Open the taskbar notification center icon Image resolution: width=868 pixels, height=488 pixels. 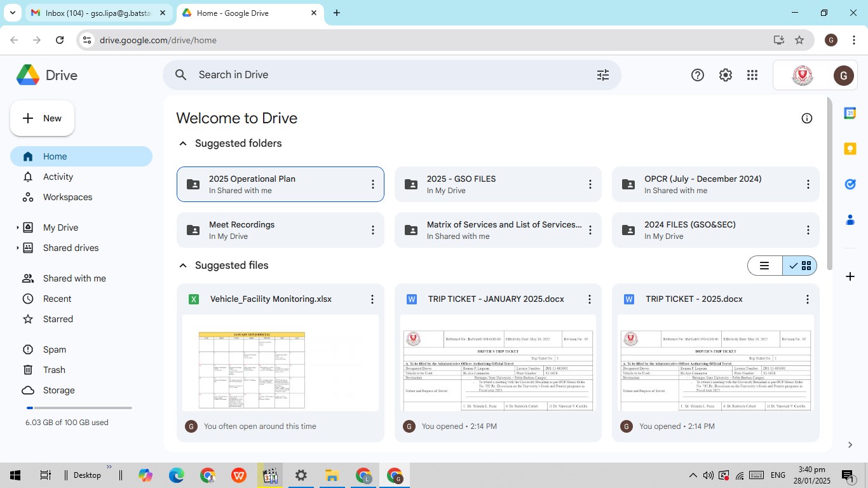point(848,475)
